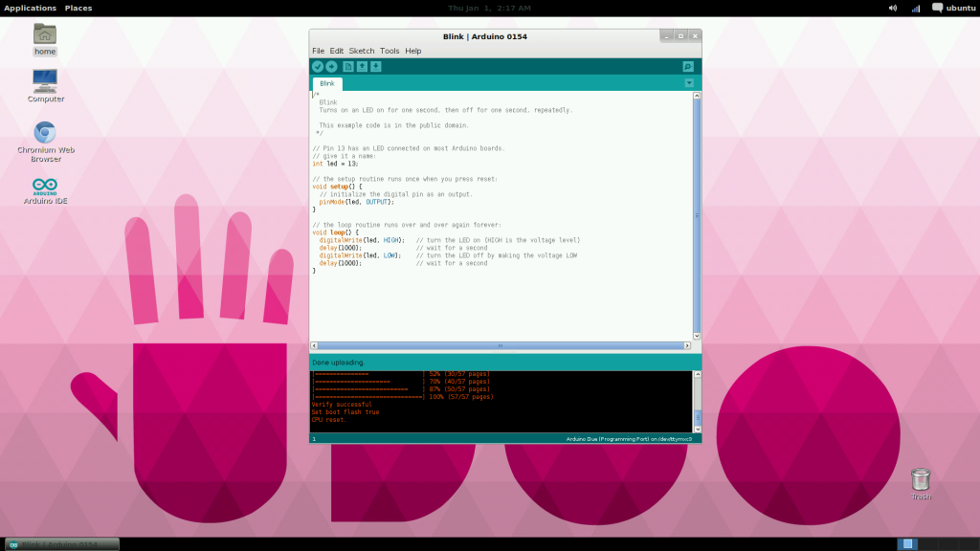Click the 'pinMode(led, OUTPUT);' code line
The height and width of the screenshot is (551, 980).
pyautogui.click(x=357, y=202)
